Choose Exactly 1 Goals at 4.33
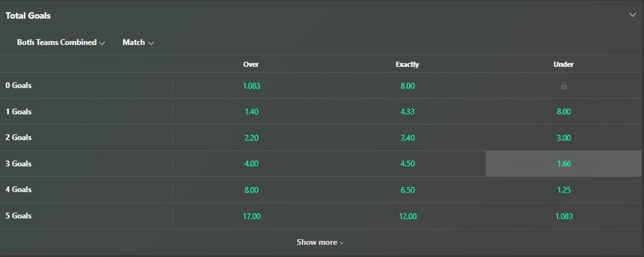This screenshot has width=644, height=257. pyautogui.click(x=408, y=111)
